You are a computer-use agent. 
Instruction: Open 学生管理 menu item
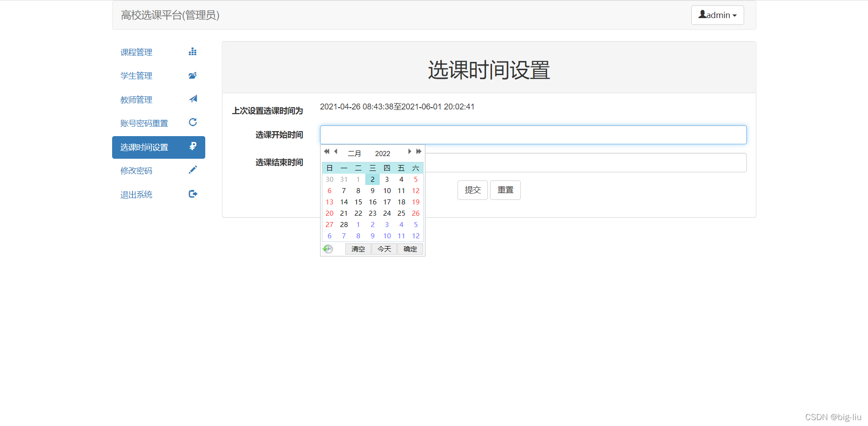pos(159,76)
